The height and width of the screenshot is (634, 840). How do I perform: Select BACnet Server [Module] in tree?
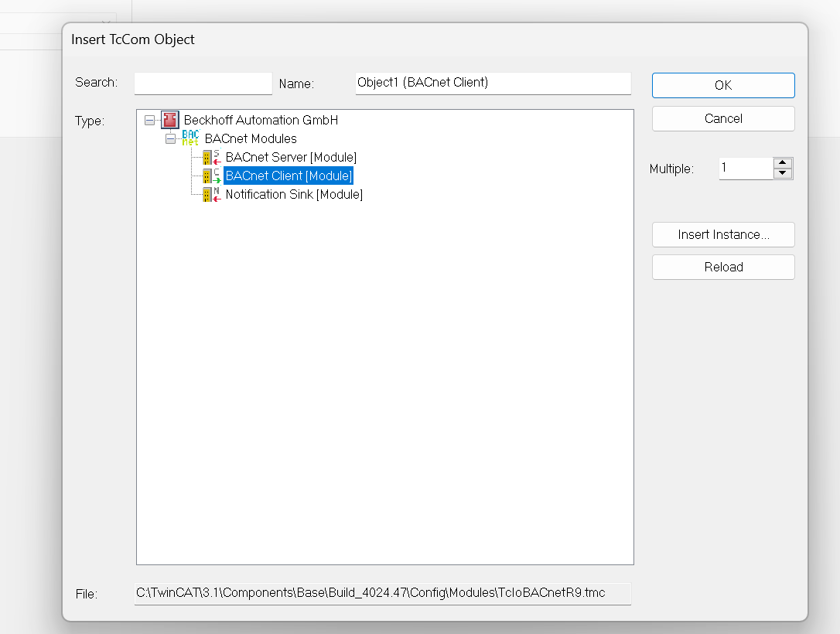click(x=291, y=158)
